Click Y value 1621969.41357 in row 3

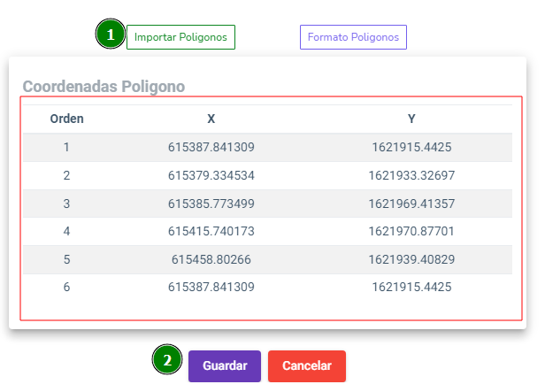point(411,204)
